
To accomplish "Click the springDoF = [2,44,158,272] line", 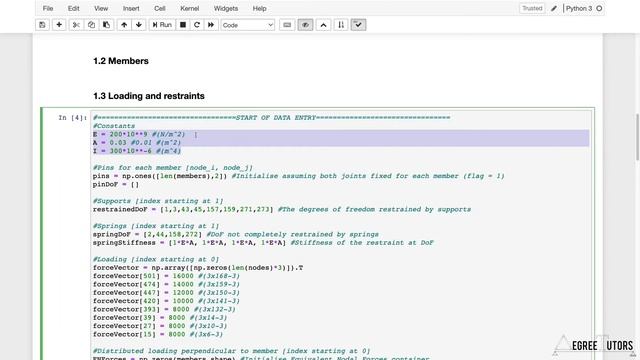I will 236,234.
